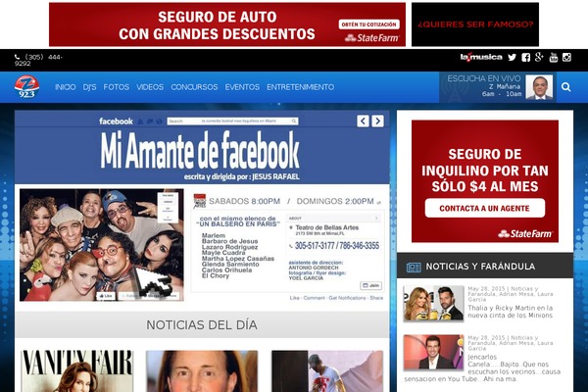Screen dimensions: 588x392
Task: Click the State Farm renters insurance ad
Action: point(485,181)
